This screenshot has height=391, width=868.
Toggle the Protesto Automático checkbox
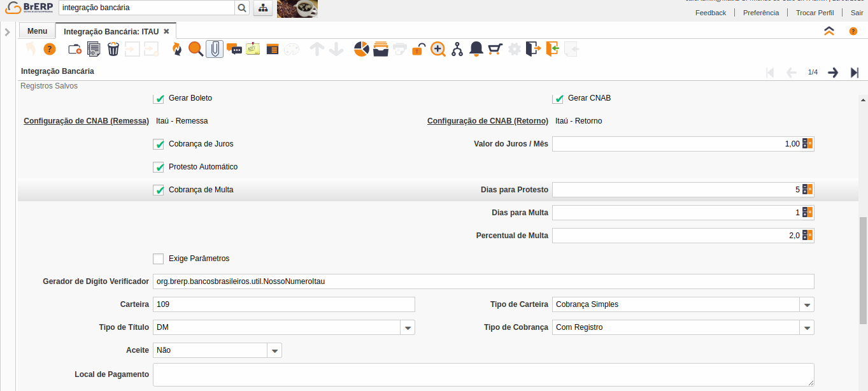coord(159,167)
